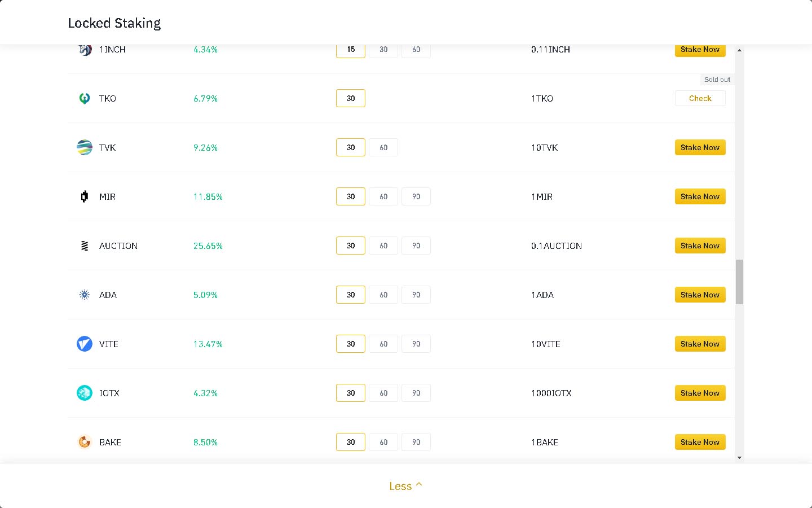Viewport: 812px width, 508px height.
Task: Collapse the list with Less
Action: [x=405, y=486]
